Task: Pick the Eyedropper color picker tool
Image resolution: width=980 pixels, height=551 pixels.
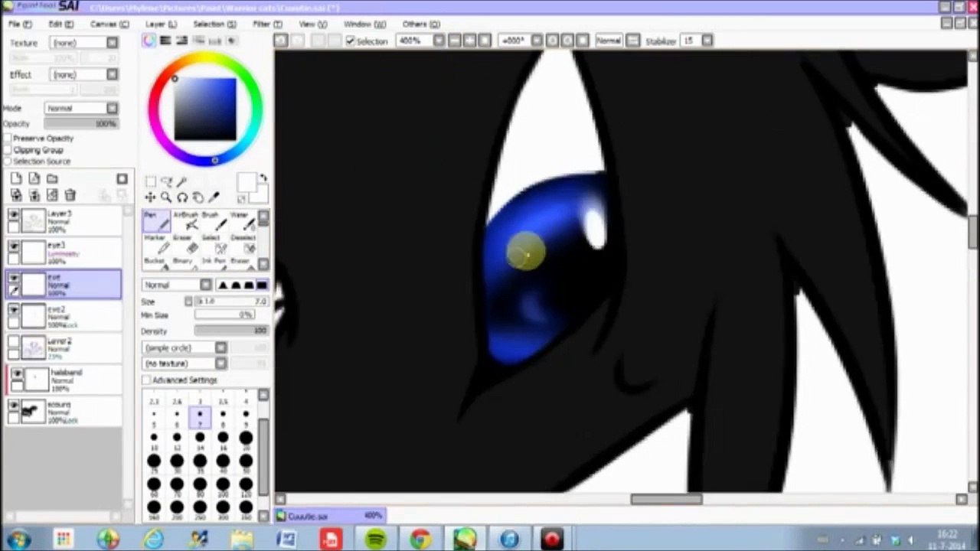Action: click(x=214, y=197)
